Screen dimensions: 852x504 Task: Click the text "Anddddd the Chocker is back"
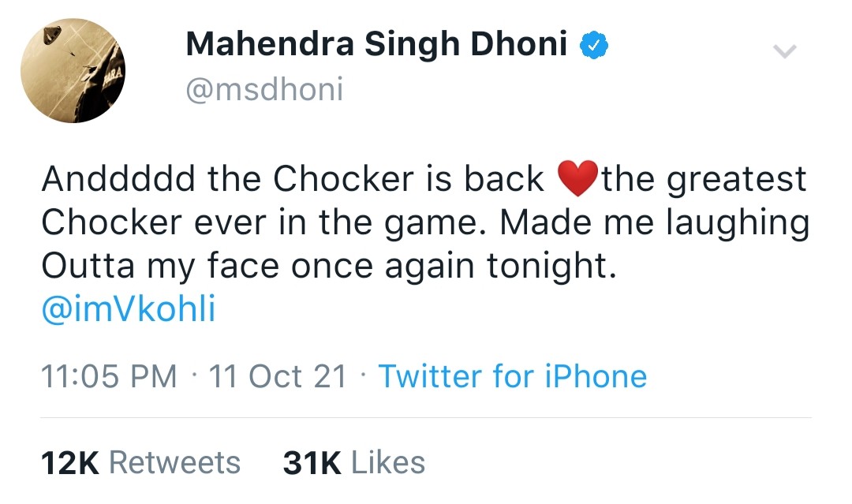coord(293,179)
